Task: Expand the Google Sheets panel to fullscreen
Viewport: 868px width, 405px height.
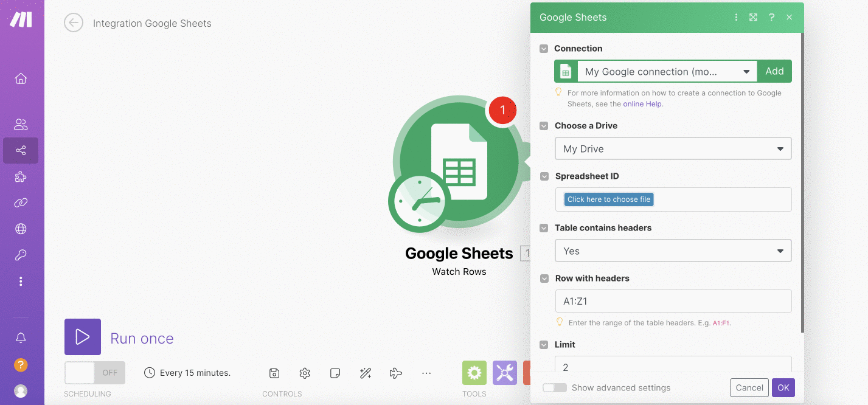Action: (753, 18)
